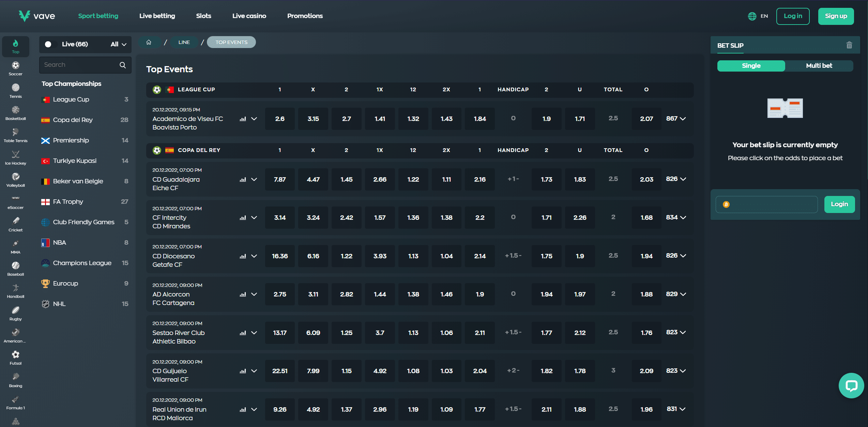Go to LINE breadcrumb

click(184, 42)
